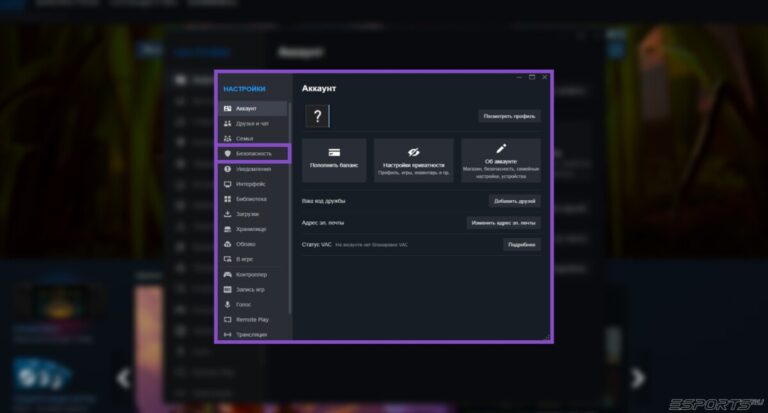Click the question mark profile avatar

317,117
